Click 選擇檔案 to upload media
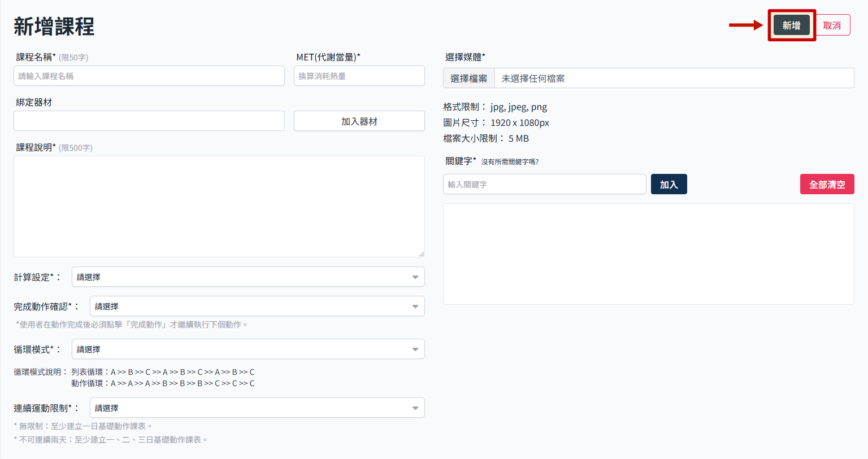The width and height of the screenshot is (868, 459). coord(468,77)
